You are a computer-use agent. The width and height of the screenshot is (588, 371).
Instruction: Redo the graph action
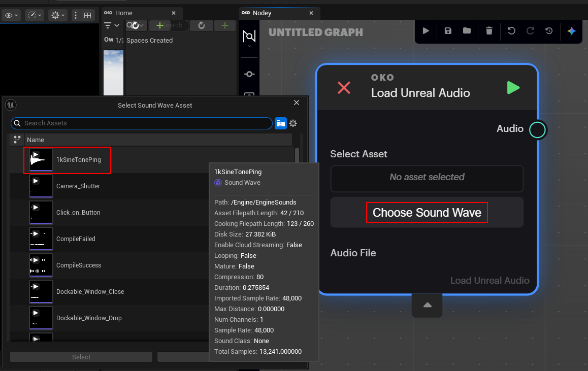(x=530, y=31)
